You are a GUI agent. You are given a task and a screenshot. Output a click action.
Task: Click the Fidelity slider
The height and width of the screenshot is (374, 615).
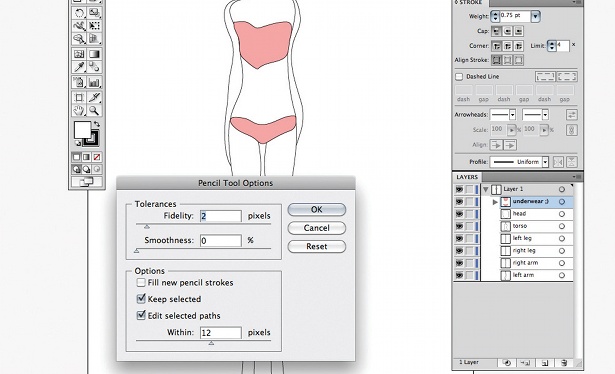pyautogui.click(x=204, y=225)
